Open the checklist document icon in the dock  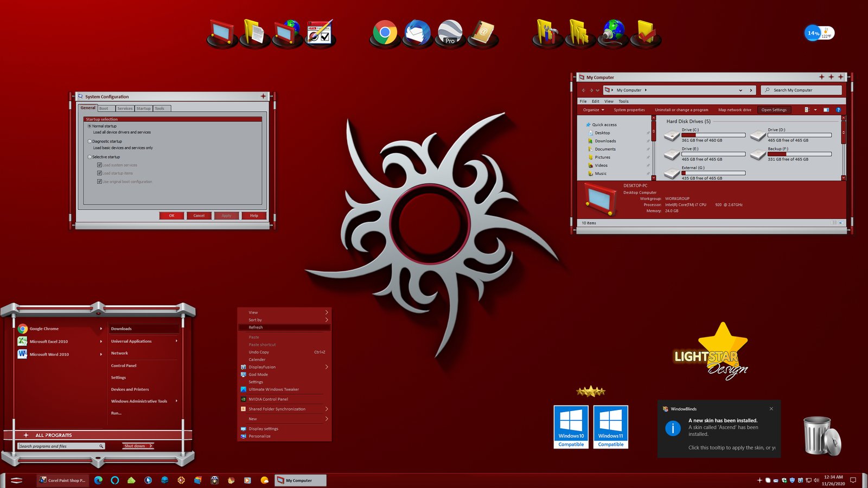[x=320, y=33]
